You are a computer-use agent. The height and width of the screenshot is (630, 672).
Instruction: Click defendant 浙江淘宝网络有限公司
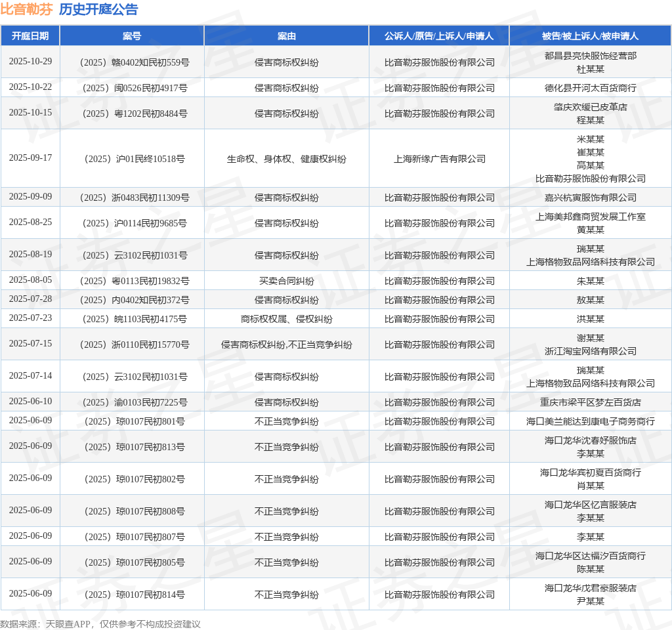(590, 351)
